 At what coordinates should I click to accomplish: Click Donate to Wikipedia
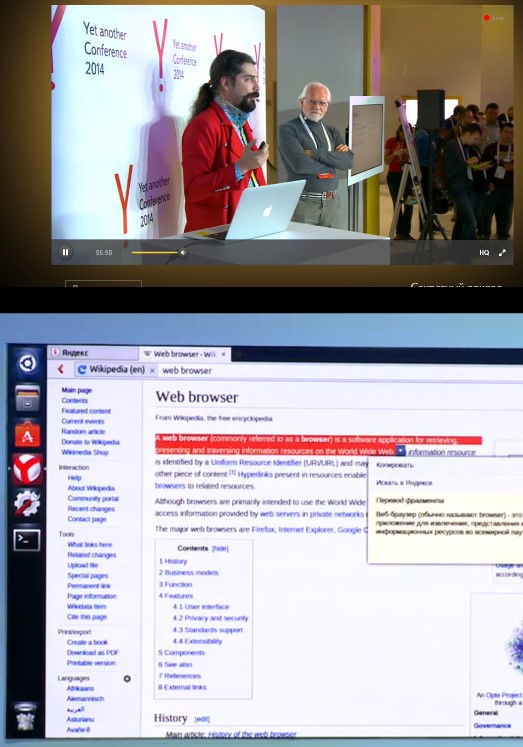90,442
